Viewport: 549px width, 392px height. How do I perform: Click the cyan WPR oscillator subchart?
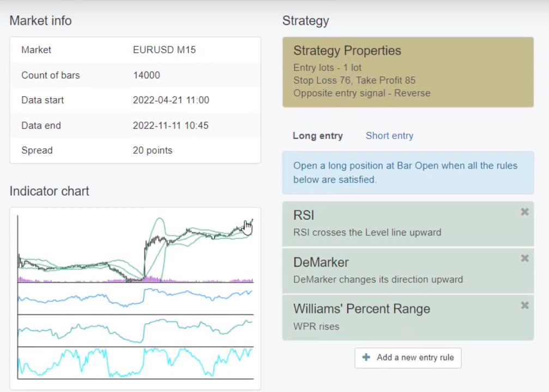pos(135,363)
